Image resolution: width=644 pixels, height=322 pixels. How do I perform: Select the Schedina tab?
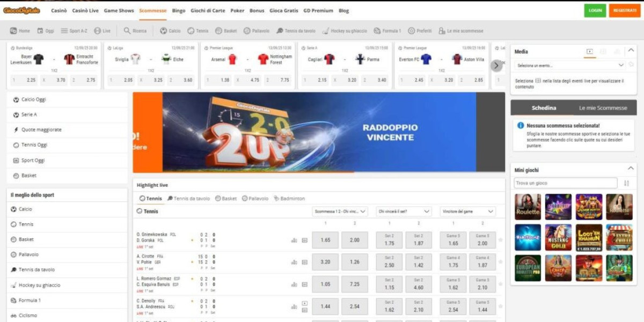(x=544, y=108)
